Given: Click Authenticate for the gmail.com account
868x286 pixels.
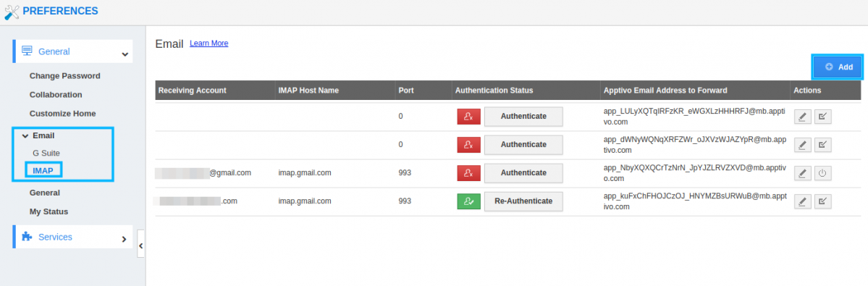Looking at the screenshot, I should point(523,172).
